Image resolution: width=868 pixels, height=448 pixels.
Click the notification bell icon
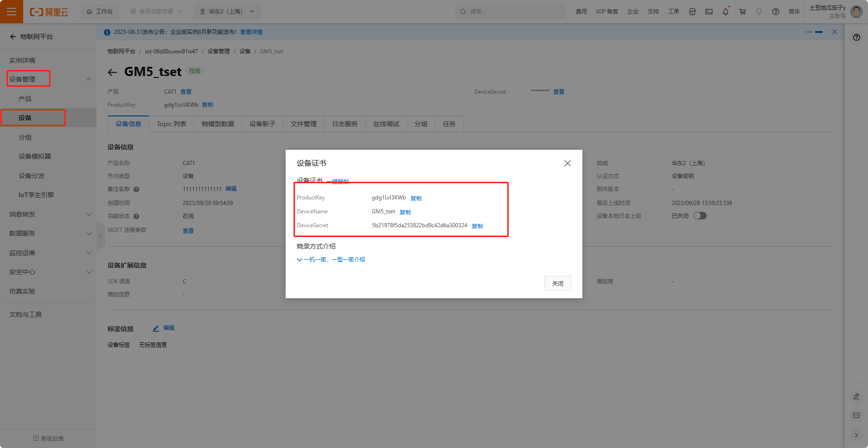(x=725, y=12)
